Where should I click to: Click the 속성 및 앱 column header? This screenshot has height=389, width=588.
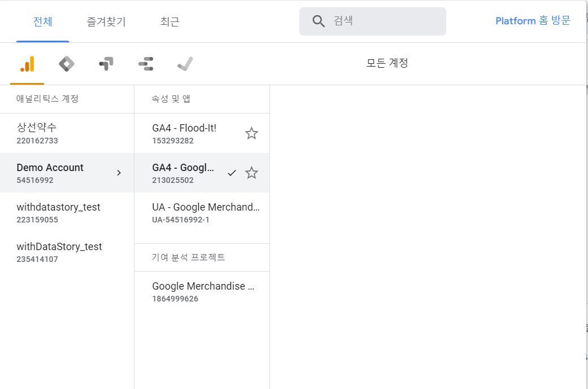pyautogui.click(x=171, y=99)
